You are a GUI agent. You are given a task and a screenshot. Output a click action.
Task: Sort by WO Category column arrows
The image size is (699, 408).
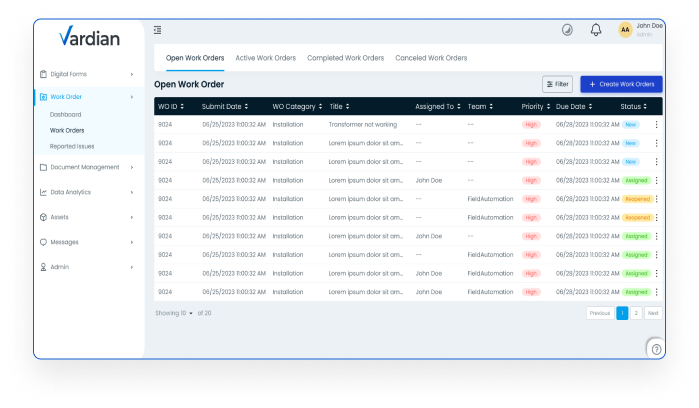(320, 107)
